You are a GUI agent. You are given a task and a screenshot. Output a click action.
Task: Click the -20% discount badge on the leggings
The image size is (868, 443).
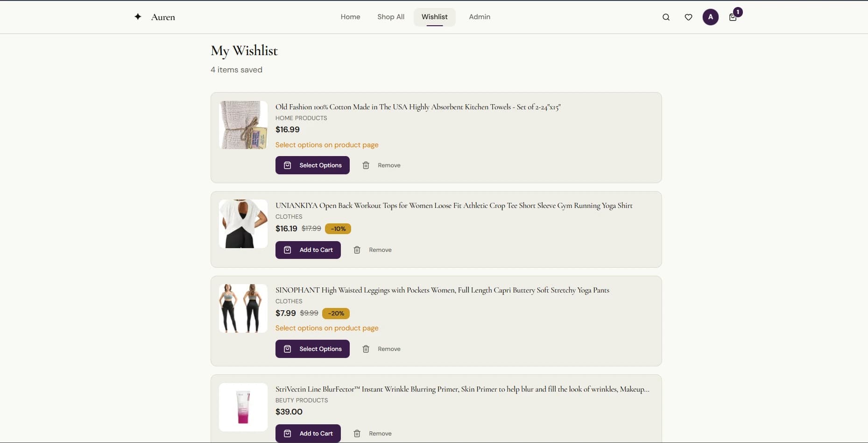tap(336, 313)
